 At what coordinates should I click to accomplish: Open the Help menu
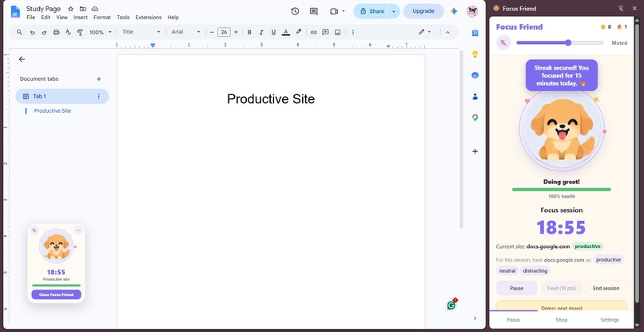coord(173,18)
